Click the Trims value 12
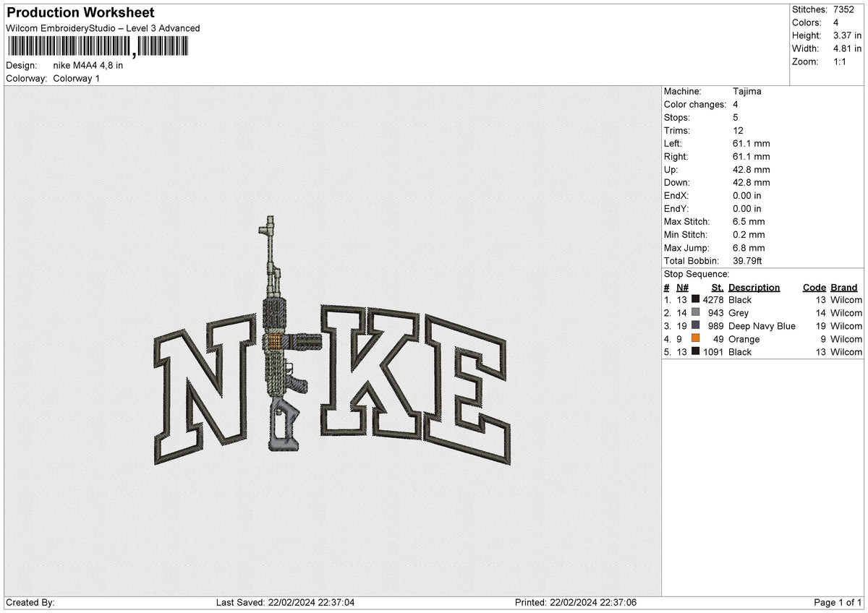This screenshot has height=613, width=868. [x=738, y=130]
